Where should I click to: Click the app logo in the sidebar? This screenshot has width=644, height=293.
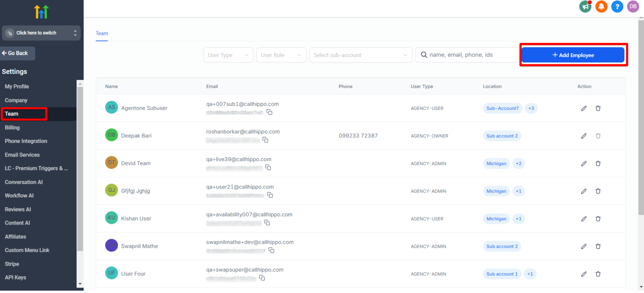[41, 12]
